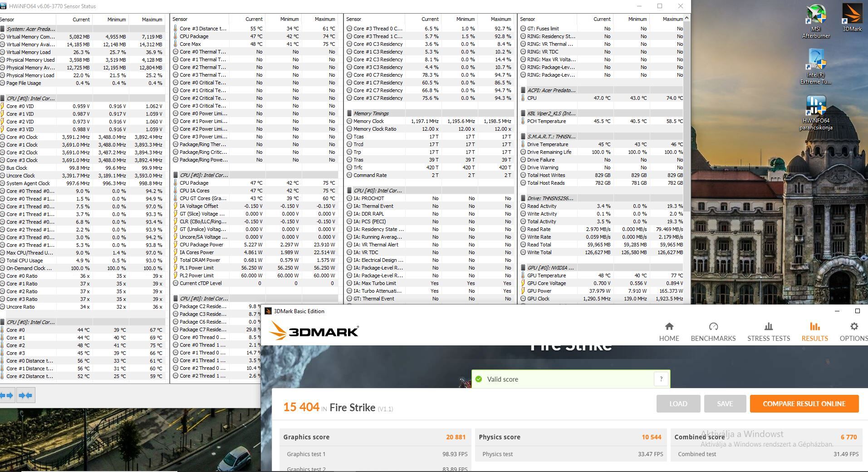Click the Core #0 Clock row icon
This screenshot has height=472, width=868.
click(x=3, y=137)
